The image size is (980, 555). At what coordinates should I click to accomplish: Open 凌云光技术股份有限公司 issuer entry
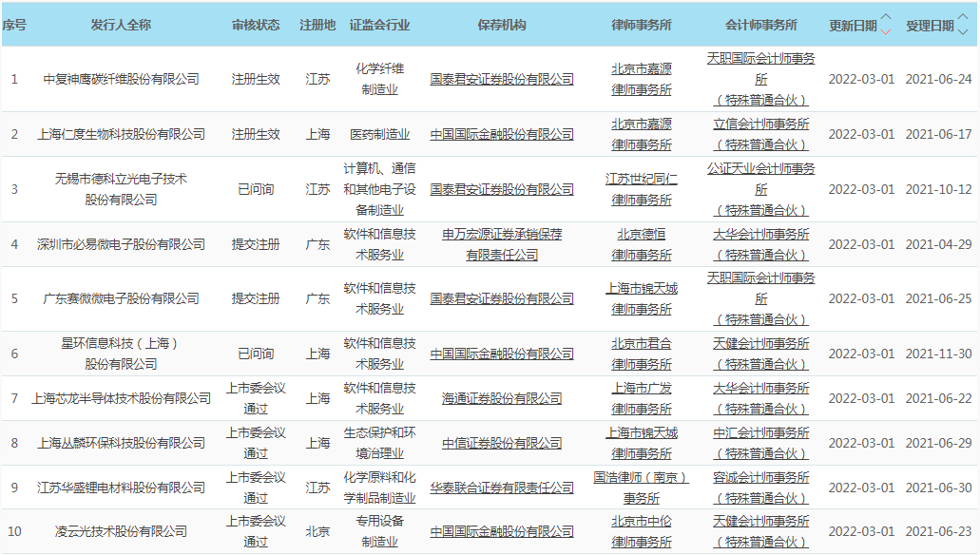(121, 531)
